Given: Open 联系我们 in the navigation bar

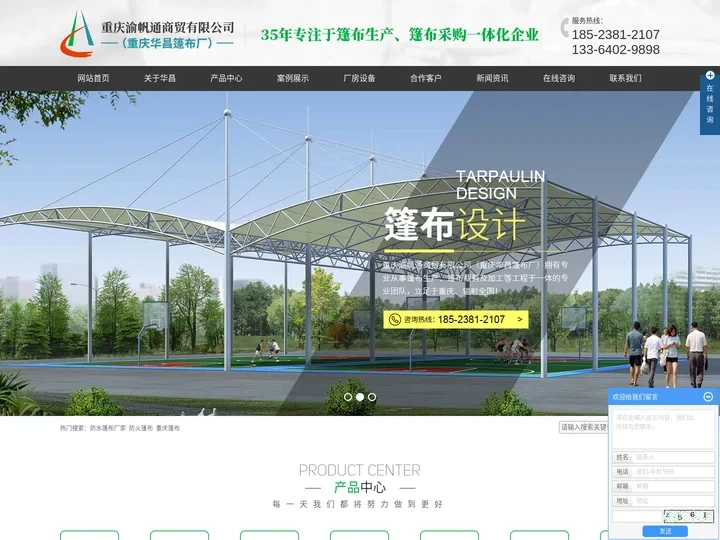Looking at the screenshot, I should click(625, 78).
